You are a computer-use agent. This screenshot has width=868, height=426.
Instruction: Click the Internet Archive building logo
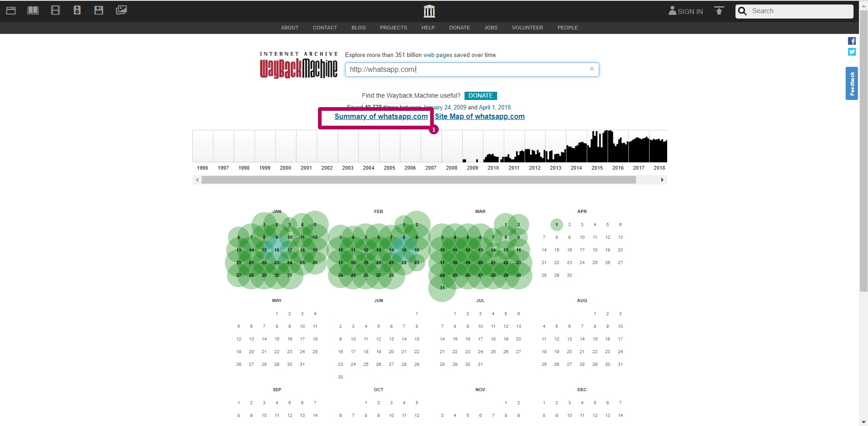(429, 11)
